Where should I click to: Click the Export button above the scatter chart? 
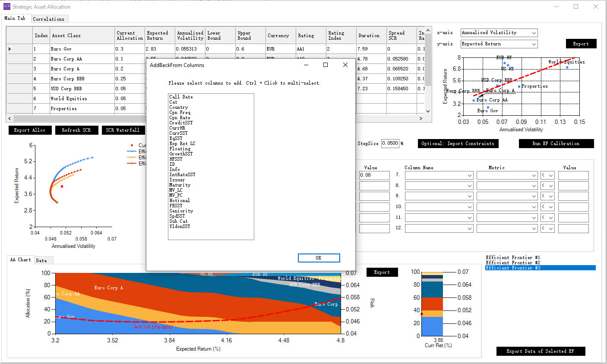(581, 44)
